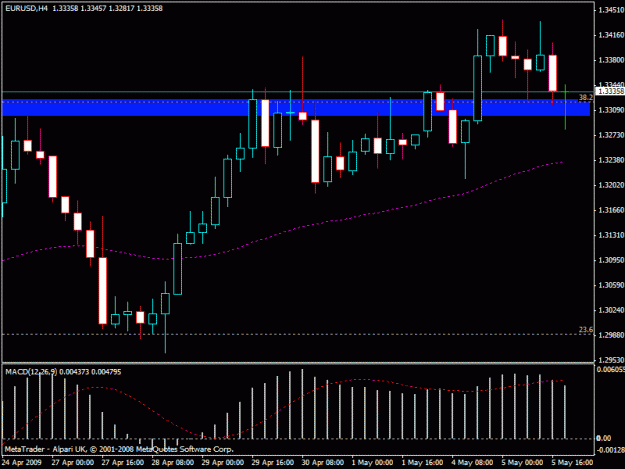Click the 5 May 00:00 time label
This screenshot has height=469, width=625.
pyautogui.click(x=522, y=463)
